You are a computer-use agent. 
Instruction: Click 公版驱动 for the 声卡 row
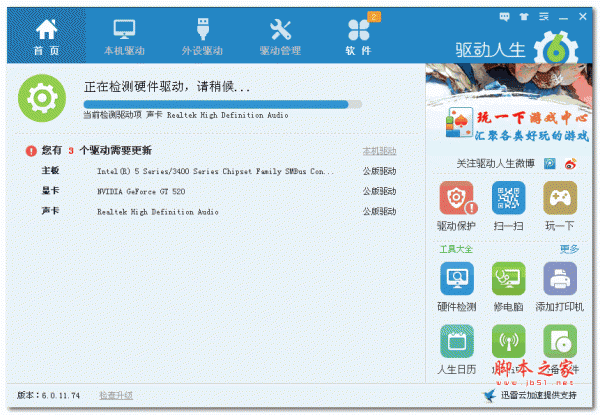(x=379, y=212)
